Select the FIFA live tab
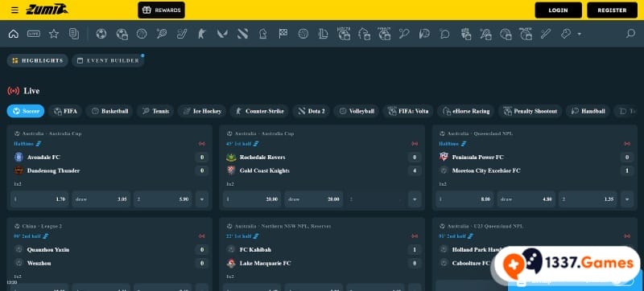 65,111
